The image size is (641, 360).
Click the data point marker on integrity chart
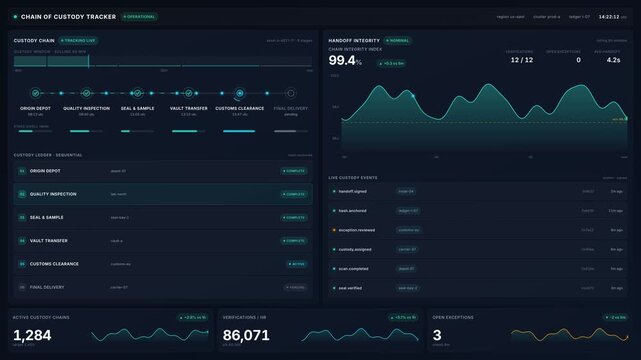click(413, 96)
